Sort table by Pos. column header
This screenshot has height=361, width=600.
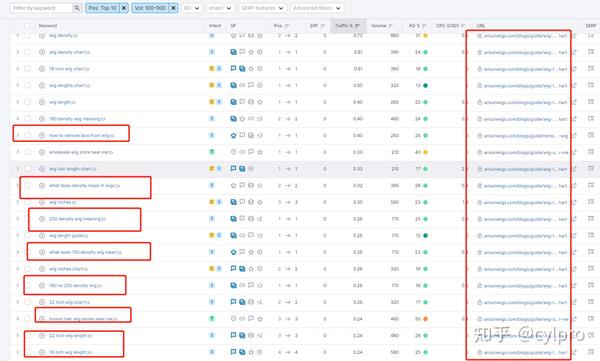281,26
